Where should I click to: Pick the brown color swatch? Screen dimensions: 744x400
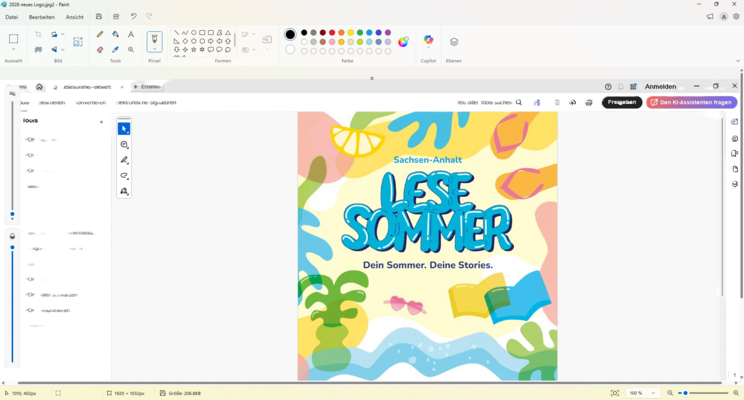(323, 42)
